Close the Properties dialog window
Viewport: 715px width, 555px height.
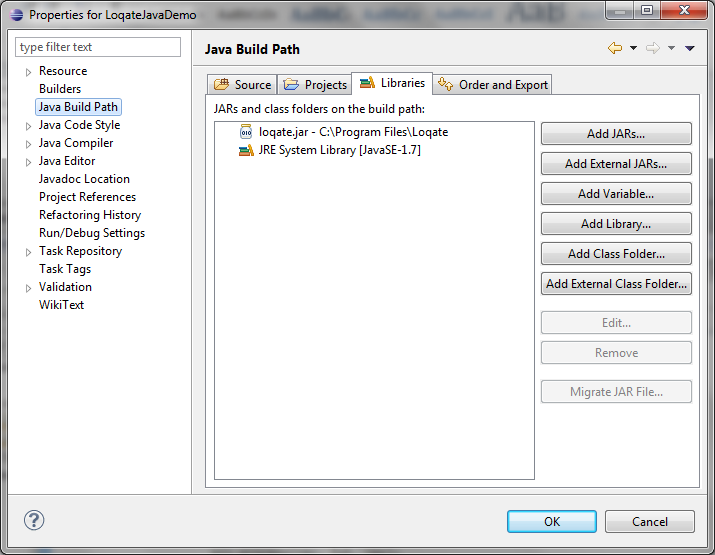(684, 10)
